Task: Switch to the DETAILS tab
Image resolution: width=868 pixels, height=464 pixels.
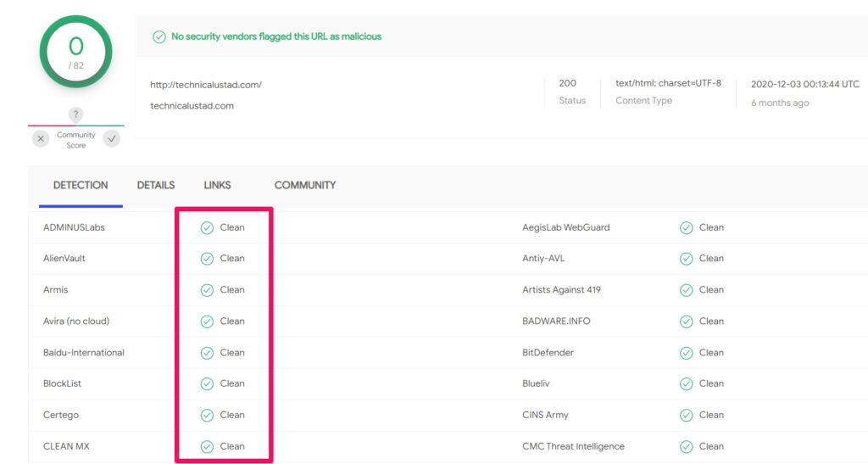Action: (156, 186)
